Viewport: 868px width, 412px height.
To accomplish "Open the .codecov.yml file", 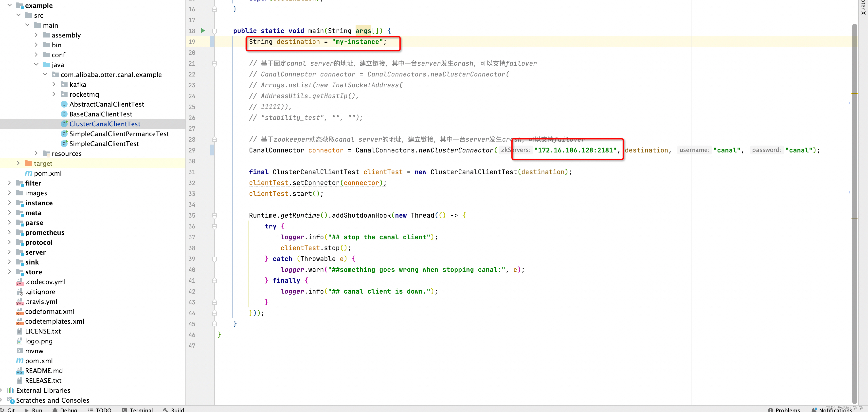I will coord(45,282).
